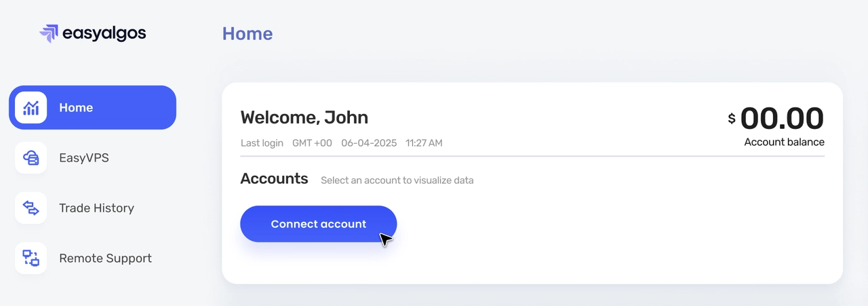The image size is (868, 306).
Task: Open the Trade History page
Action: tap(96, 208)
